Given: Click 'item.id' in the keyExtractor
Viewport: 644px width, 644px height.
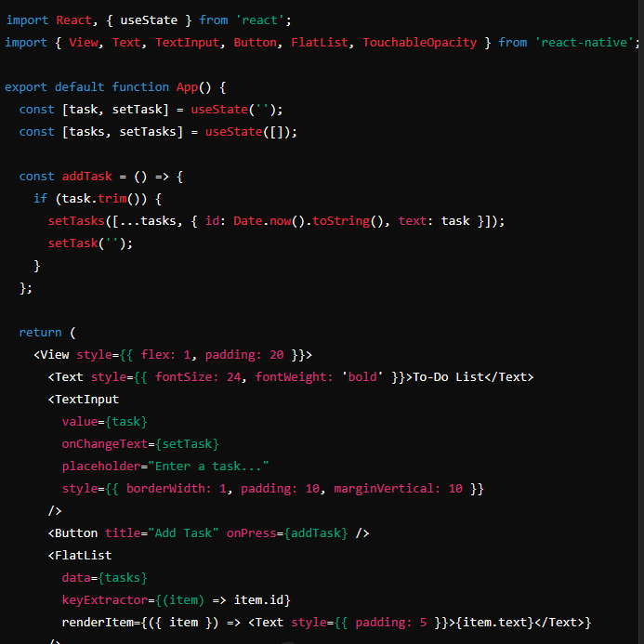Looking at the screenshot, I should pyautogui.click(x=258, y=599).
